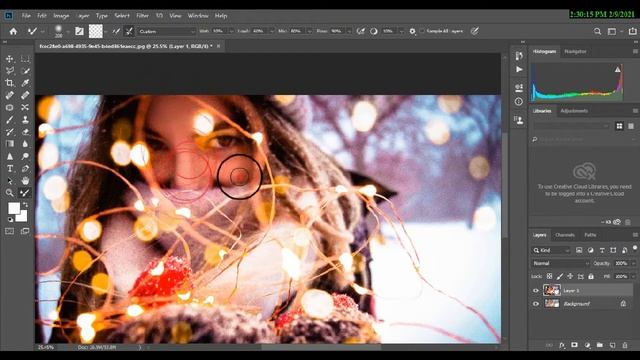Open the Image menu
The width and height of the screenshot is (640, 360).
[61, 16]
